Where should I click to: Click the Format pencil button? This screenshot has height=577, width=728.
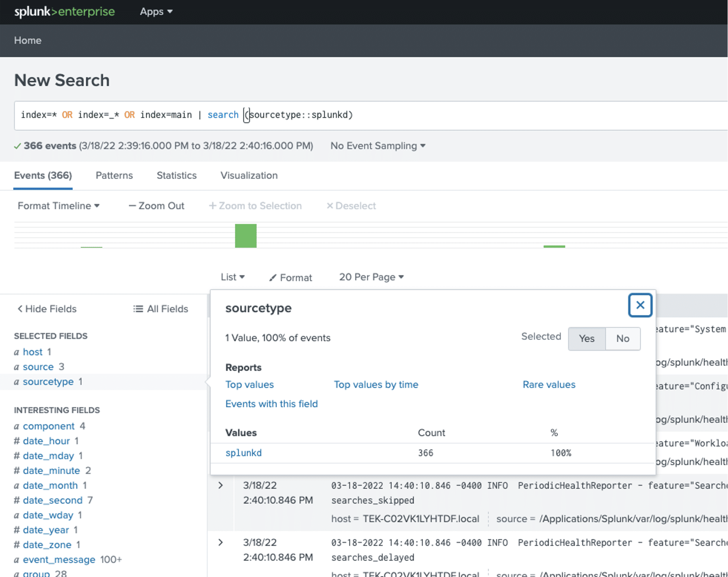click(x=290, y=277)
